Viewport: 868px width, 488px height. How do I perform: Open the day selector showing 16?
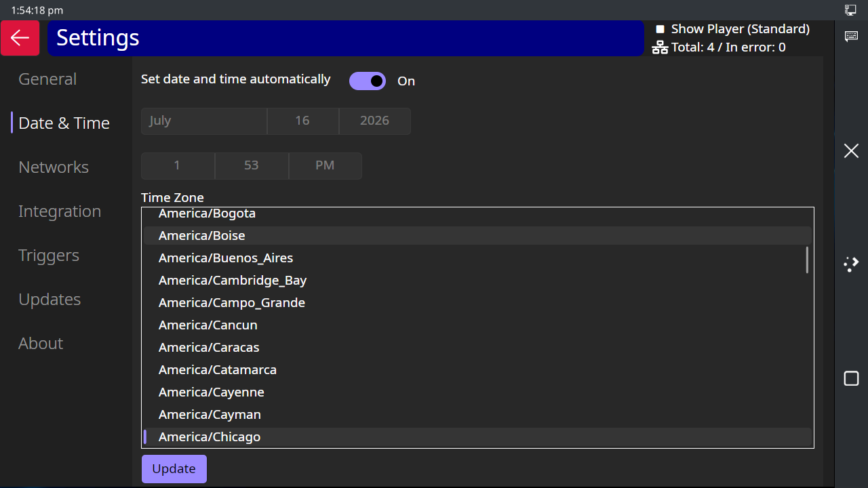tap(302, 121)
